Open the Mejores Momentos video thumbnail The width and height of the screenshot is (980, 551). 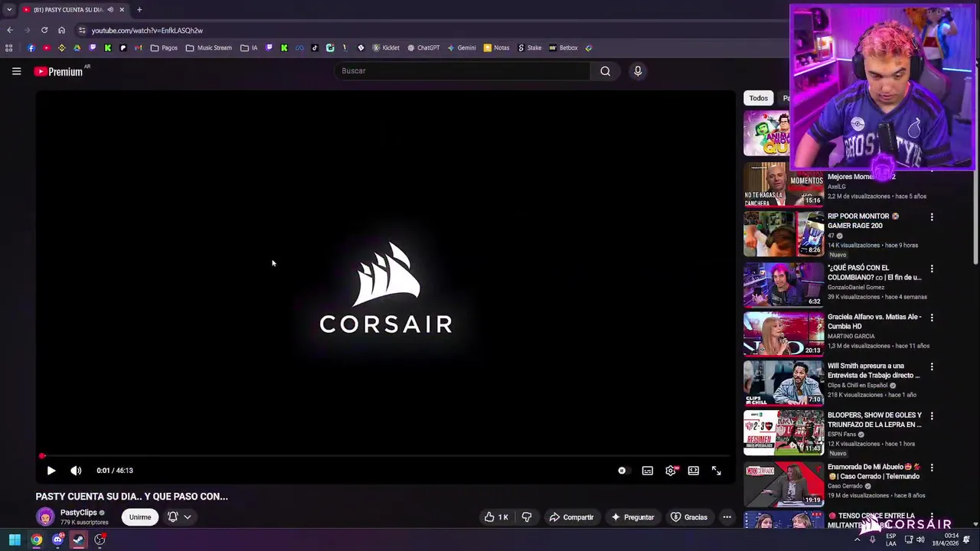(x=783, y=184)
